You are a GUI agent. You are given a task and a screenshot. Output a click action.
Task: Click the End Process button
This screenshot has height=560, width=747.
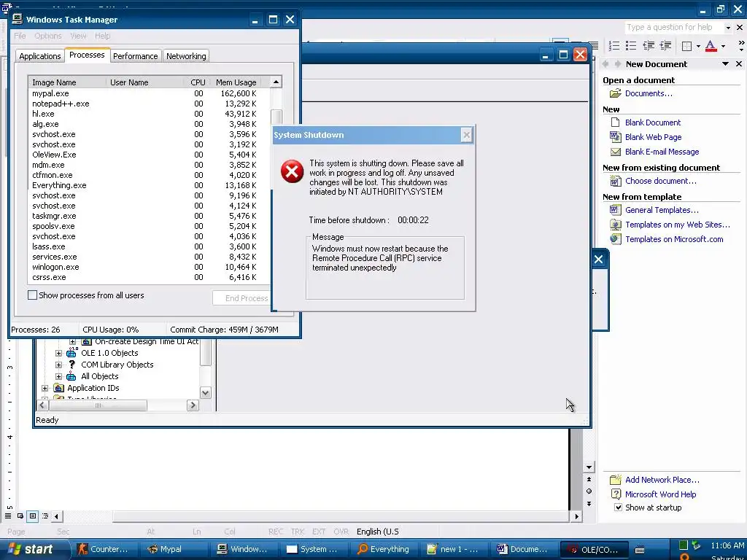pyautogui.click(x=241, y=298)
